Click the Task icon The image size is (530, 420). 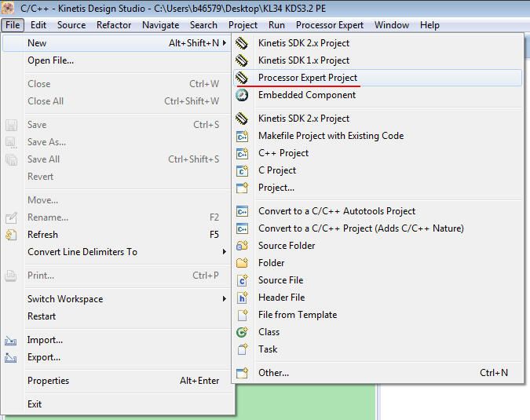click(x=242, y=349)
